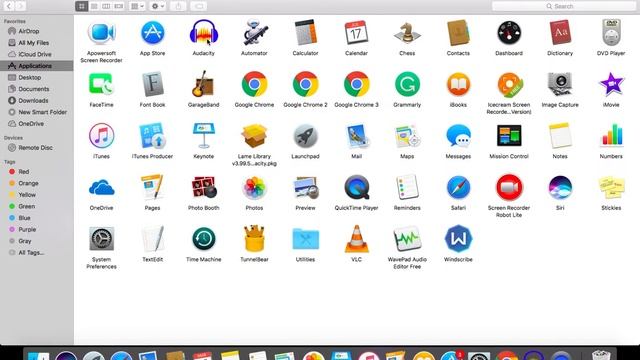Screen dimensions: 640x360
Task: Open Photo Booth application
Action: pos(203,187)
